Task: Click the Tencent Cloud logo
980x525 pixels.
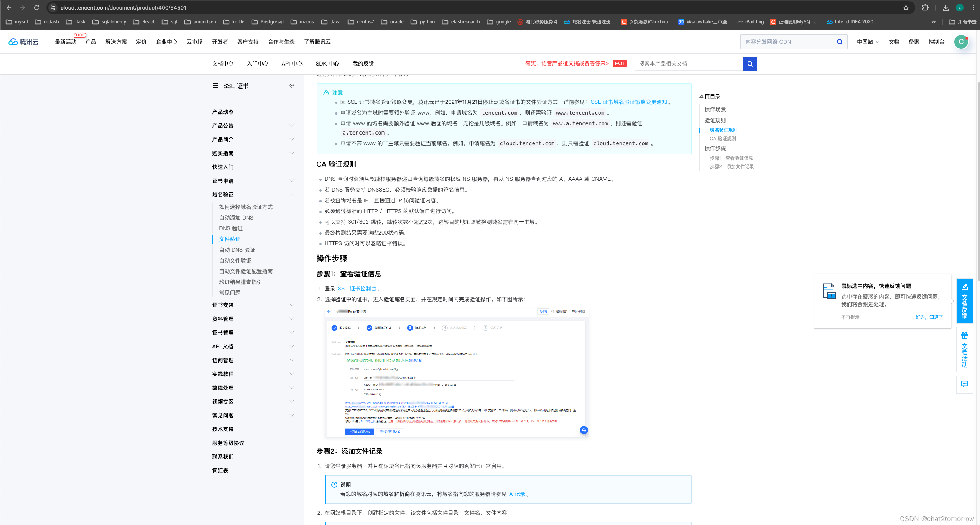Action: 23,42
